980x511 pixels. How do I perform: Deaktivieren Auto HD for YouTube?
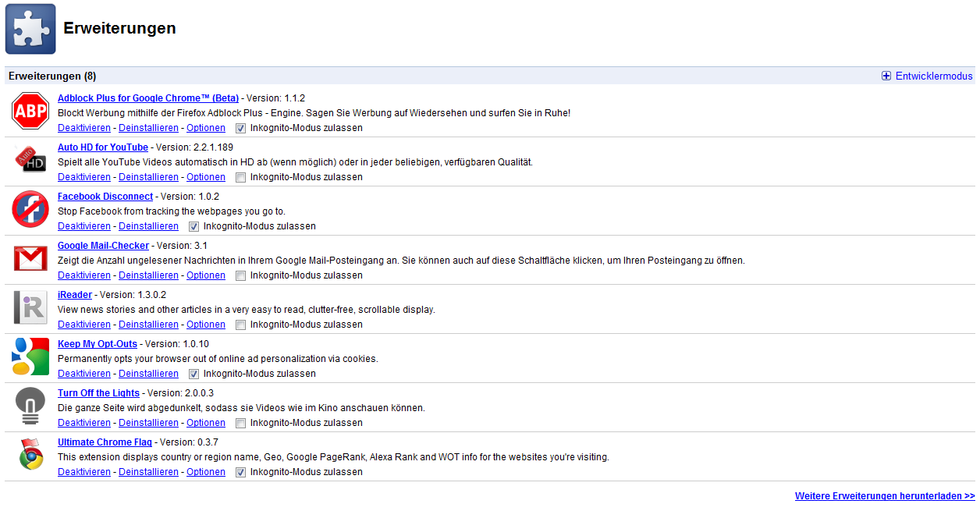coord(84,177)
